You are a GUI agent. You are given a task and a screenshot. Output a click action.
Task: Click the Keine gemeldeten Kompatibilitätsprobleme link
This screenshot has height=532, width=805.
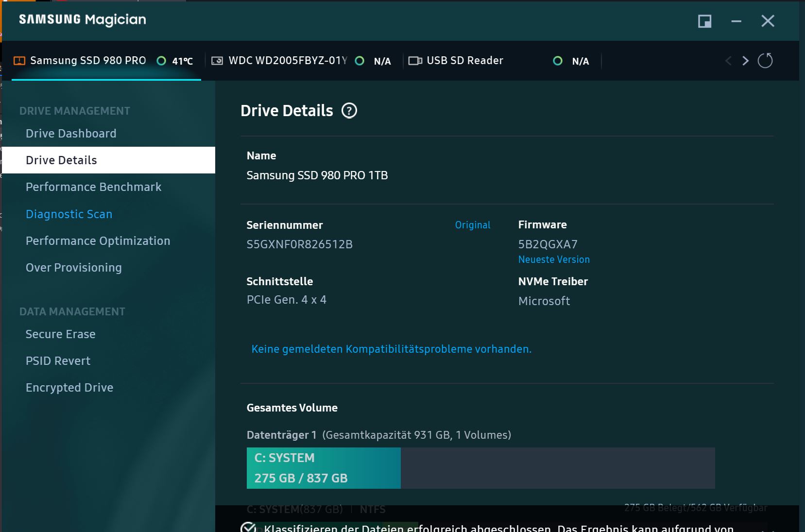[392, 349]
